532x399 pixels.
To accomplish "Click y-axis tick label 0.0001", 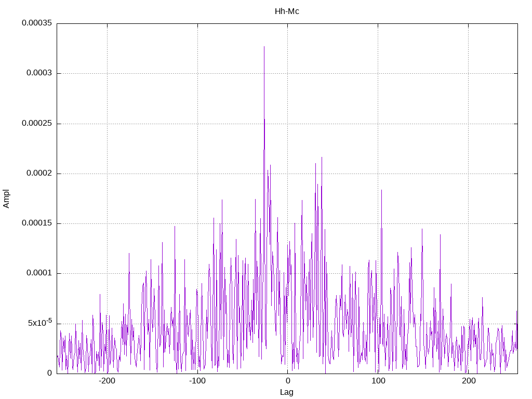I will (x=39, y=273).
